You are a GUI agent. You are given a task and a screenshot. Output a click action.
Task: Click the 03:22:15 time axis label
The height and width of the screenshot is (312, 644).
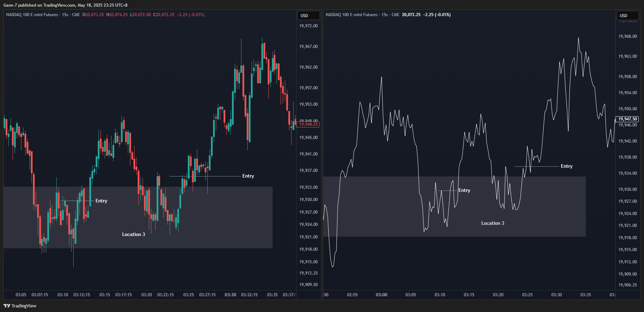165,295
